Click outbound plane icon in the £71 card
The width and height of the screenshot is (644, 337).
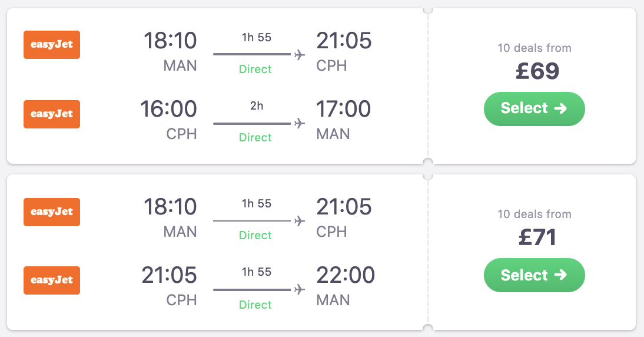coord(300,221)
